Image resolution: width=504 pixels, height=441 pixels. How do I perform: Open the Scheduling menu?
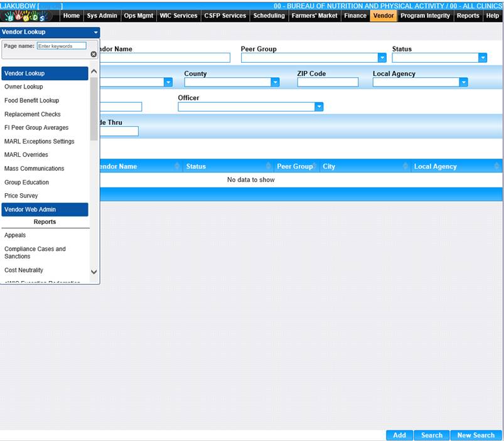point(269,16)
